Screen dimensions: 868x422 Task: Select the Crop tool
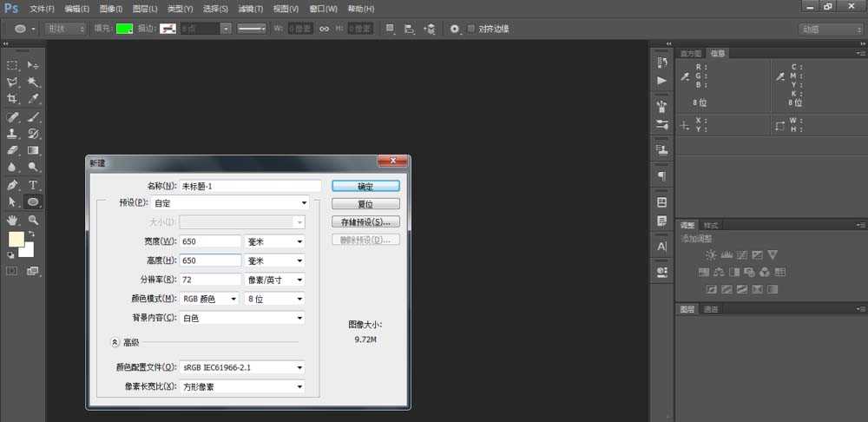coord(12,99)
